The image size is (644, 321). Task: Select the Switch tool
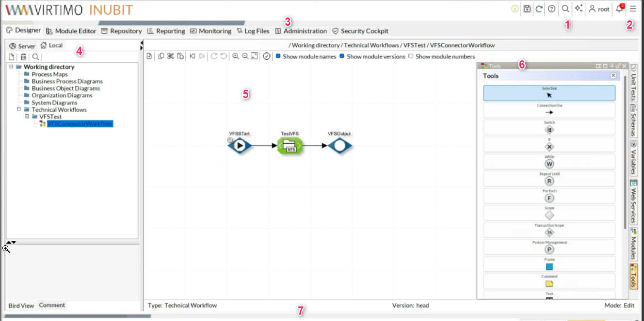point(548,127)
